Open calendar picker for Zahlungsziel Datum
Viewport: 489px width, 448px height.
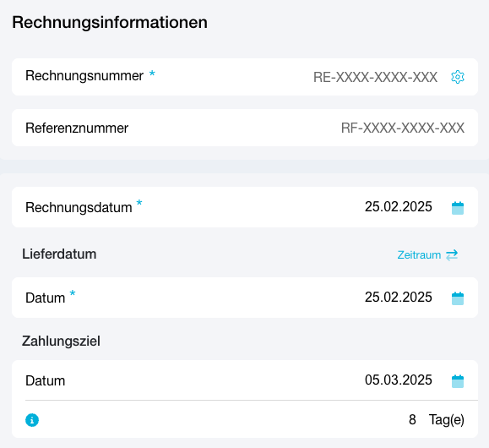click(x=458, y=381)
